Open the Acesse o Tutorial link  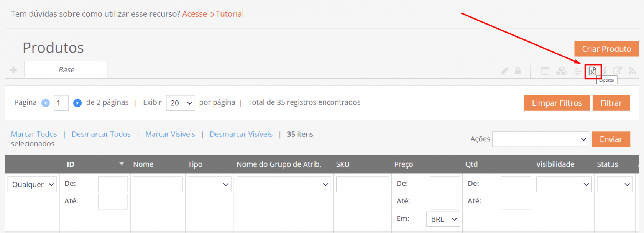pos(213,14)
